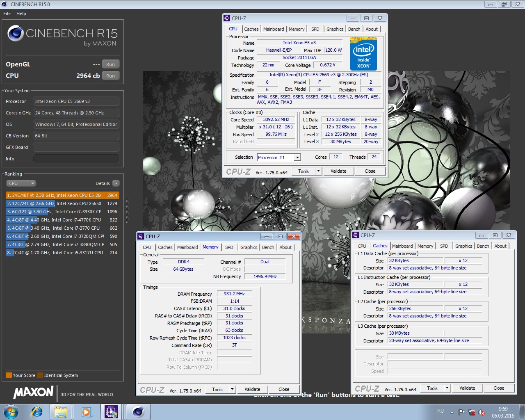Click the Details arrow button in Ranking

[116, 183]
